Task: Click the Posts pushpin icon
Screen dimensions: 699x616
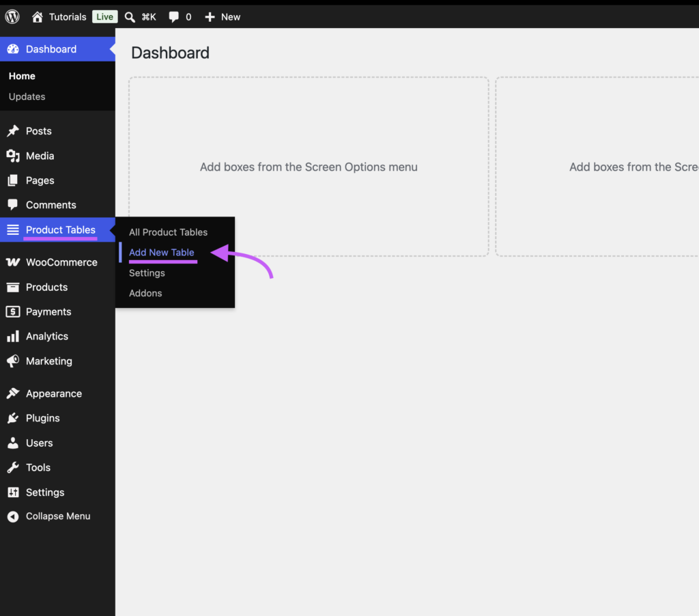Action: pos(13,130)
